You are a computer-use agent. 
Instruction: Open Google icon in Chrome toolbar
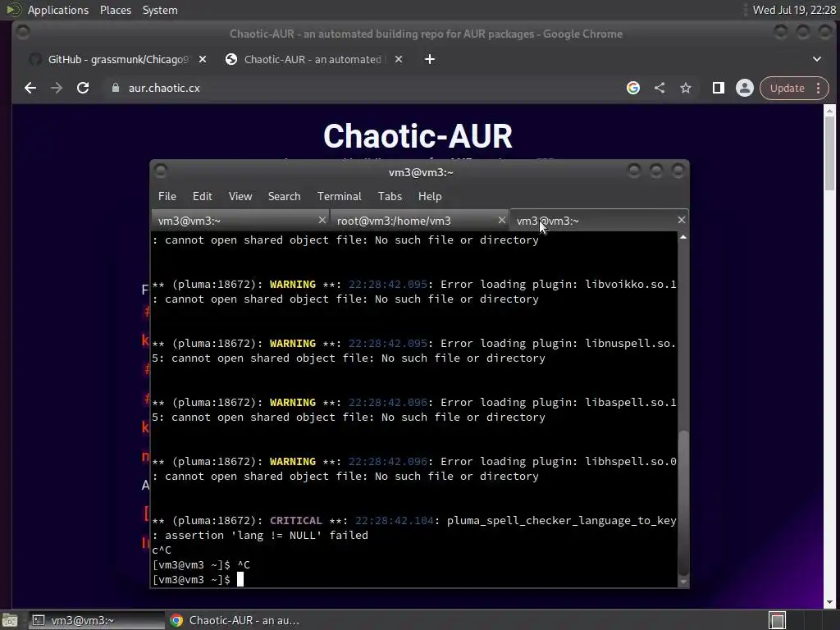tap(633, 88)
